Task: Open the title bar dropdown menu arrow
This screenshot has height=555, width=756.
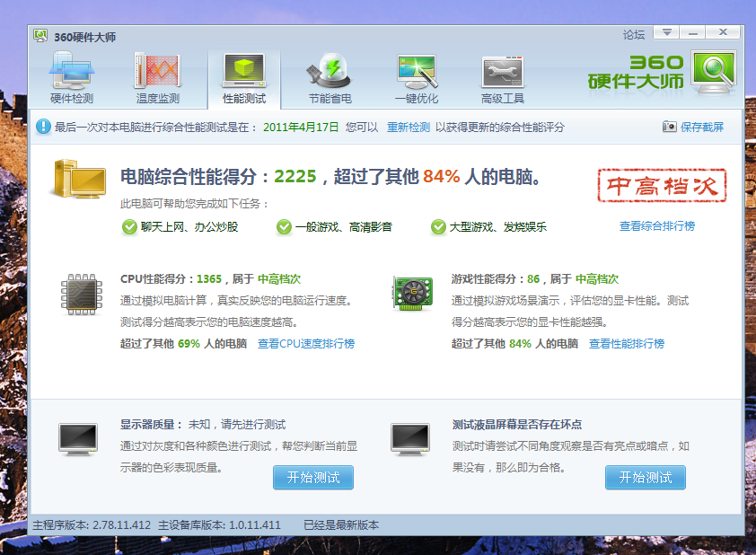Action: tap(665, 33)
